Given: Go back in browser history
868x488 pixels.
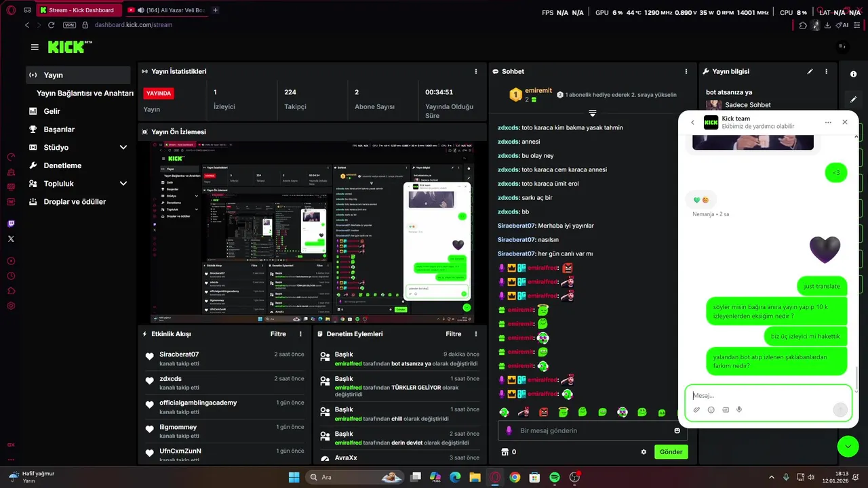Looking at the screenshot, I should [27, 25].
